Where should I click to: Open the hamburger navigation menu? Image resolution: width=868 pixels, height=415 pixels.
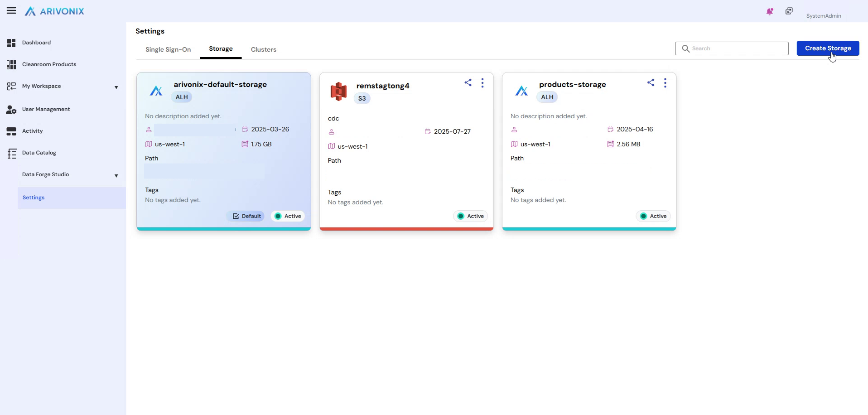pyautogui.click(x=11, y=10)
